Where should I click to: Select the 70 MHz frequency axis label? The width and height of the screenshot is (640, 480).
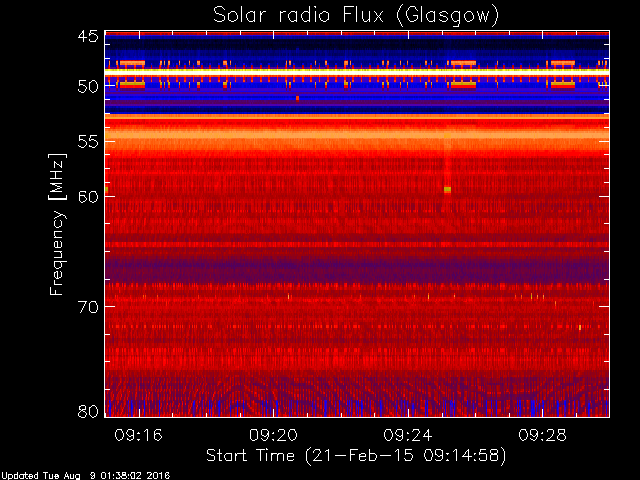[x=88, y=307]
